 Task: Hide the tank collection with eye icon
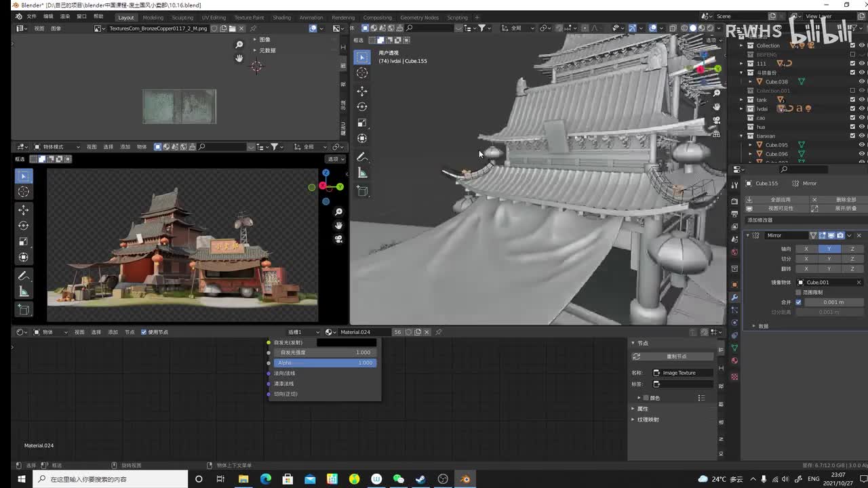(x=862, y=100)
